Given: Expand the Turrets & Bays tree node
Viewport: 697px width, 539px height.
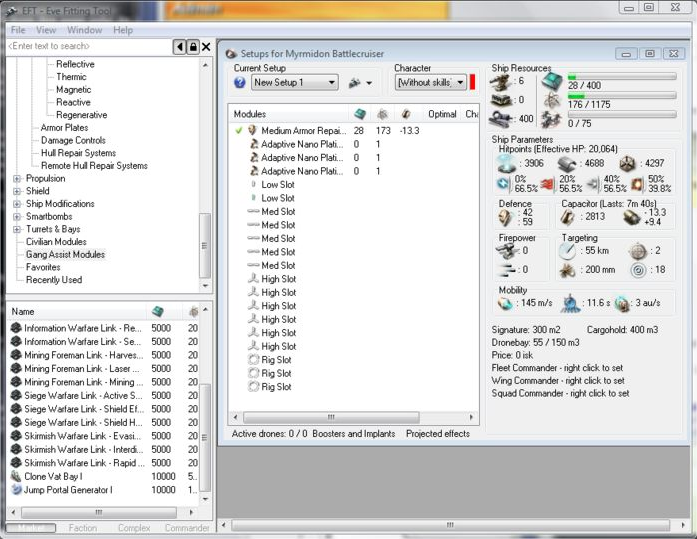Looking at the screenshot, I should [x=17, y=229].
